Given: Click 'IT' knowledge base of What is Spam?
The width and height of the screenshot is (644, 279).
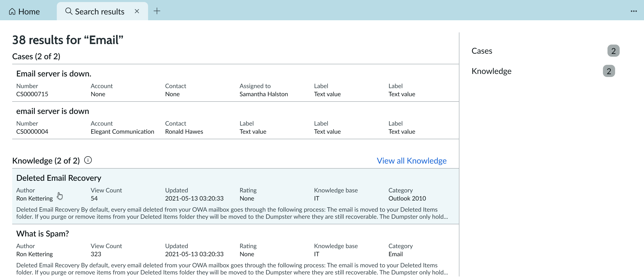Looking at the screenshot, I should point(316,254).
